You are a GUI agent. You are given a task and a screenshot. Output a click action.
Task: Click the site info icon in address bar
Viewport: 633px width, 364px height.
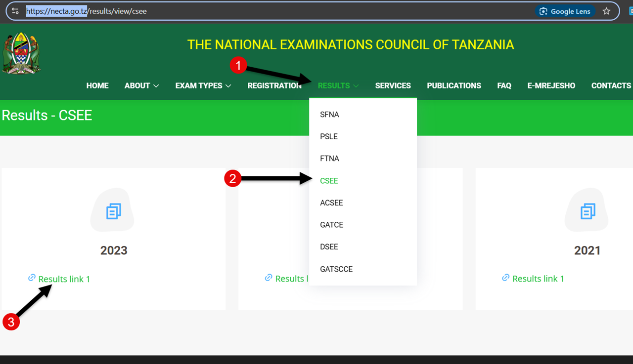point(15,11)
